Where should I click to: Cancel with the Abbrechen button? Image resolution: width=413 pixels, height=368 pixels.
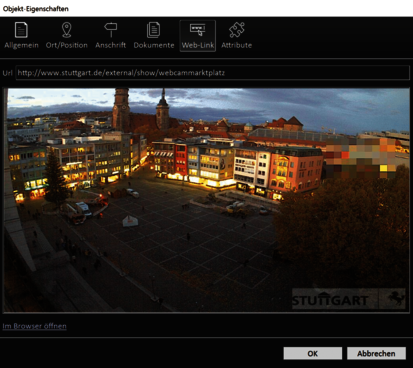[376, 353]
